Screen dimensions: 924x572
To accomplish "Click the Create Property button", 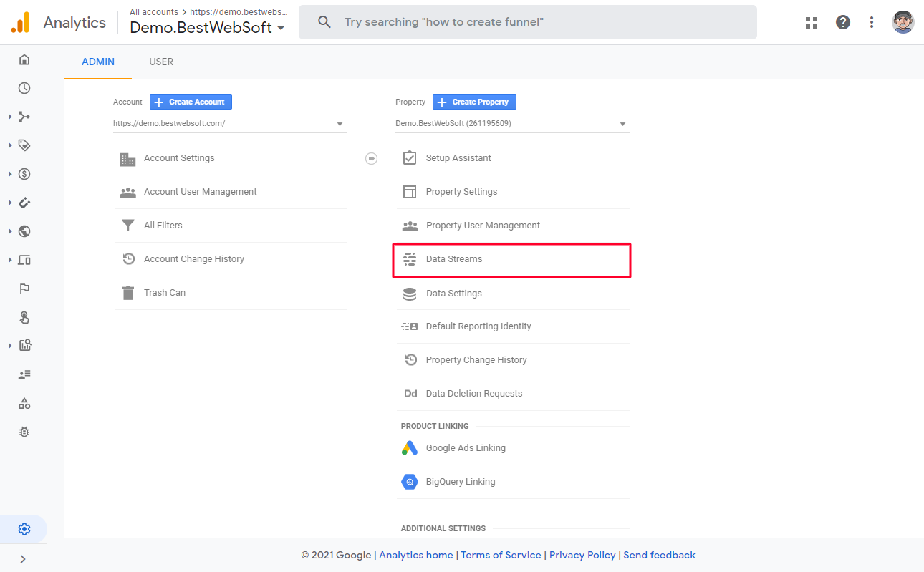I will pyautogui.click(x=474, y=102).
